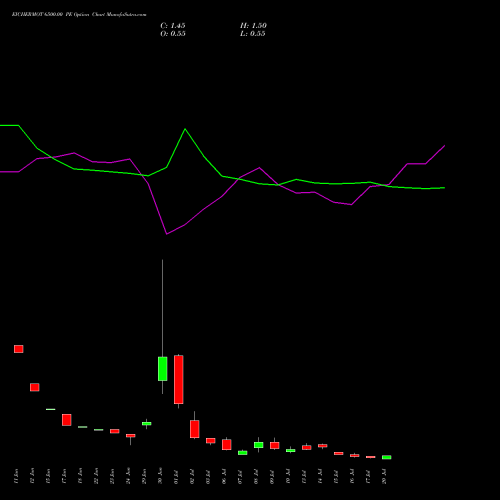Select the tall green candlestick with long wick
The width and height of the screenshot is (500, 500).
point(162,369)
